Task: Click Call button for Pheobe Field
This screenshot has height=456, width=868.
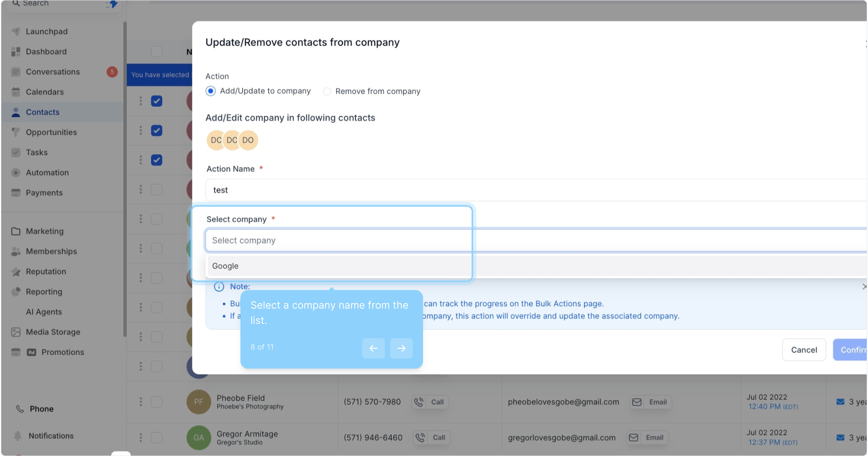Action: click(x=430, y=402)
